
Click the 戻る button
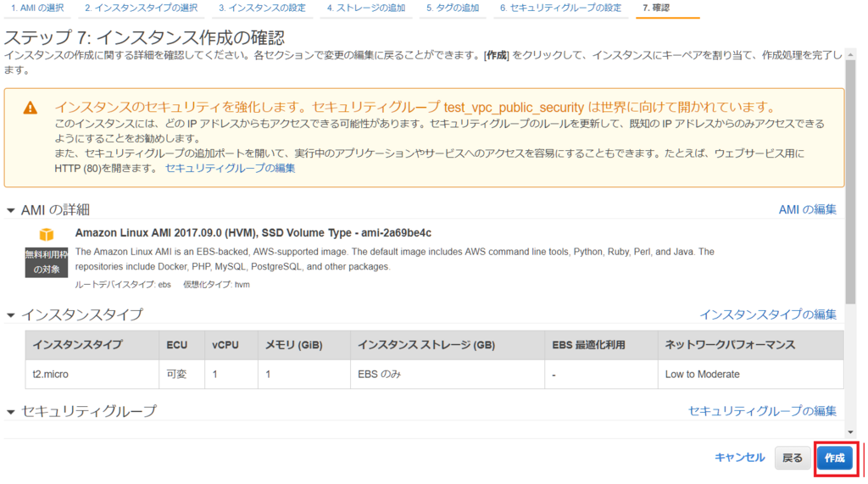[x=793, y=458]
